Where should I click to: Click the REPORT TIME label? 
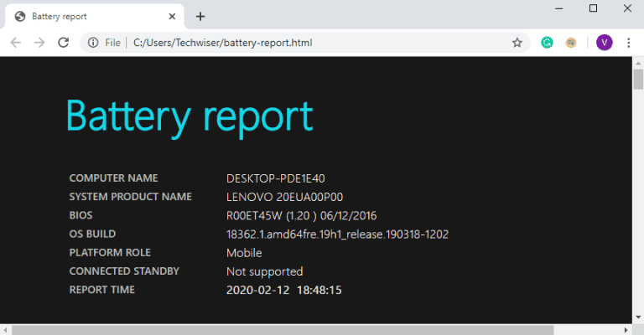tap(101, 290)
